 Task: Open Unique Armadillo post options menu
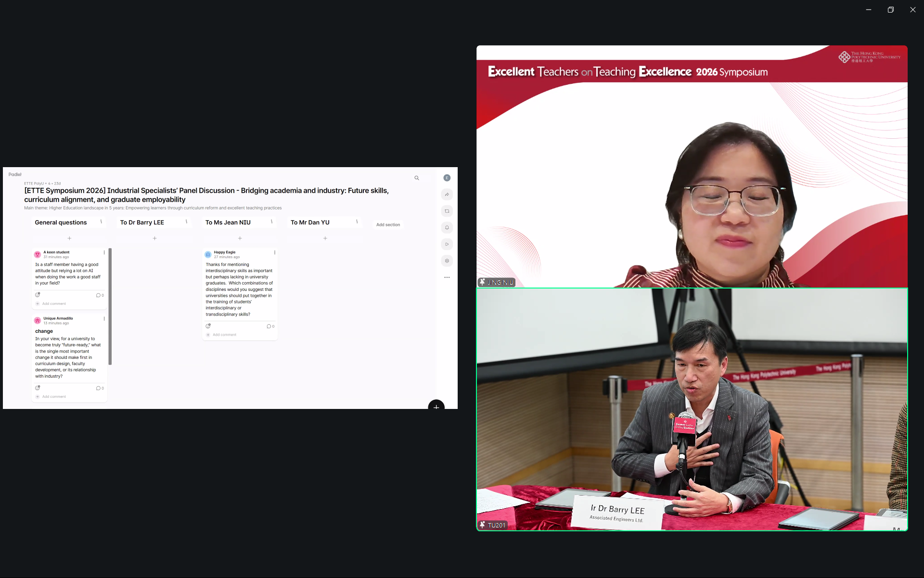click(x=104, y=319)
